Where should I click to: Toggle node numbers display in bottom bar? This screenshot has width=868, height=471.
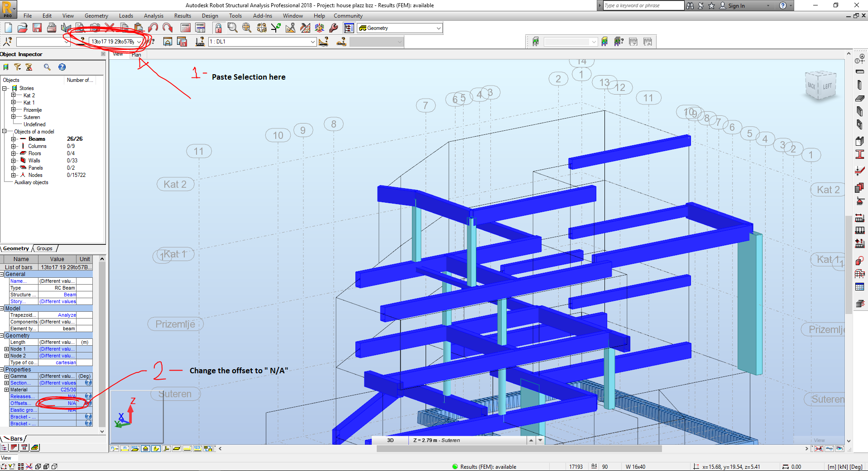click(115, 448)
